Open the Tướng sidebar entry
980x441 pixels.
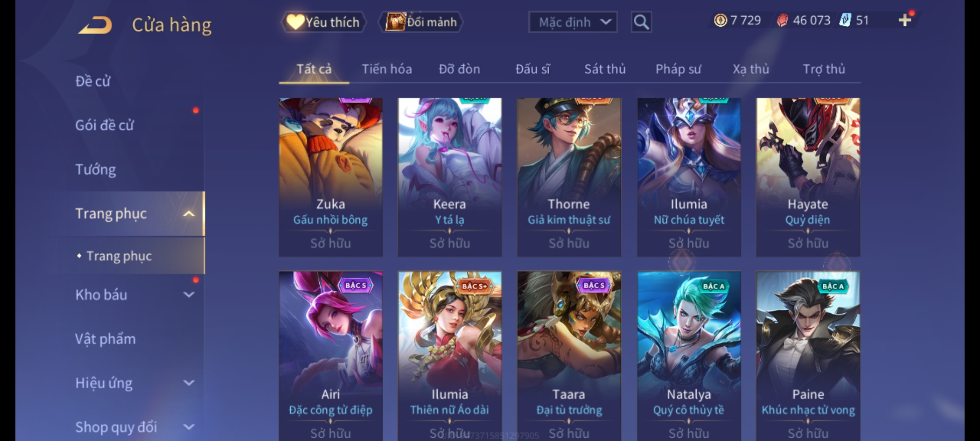point(96,169)
